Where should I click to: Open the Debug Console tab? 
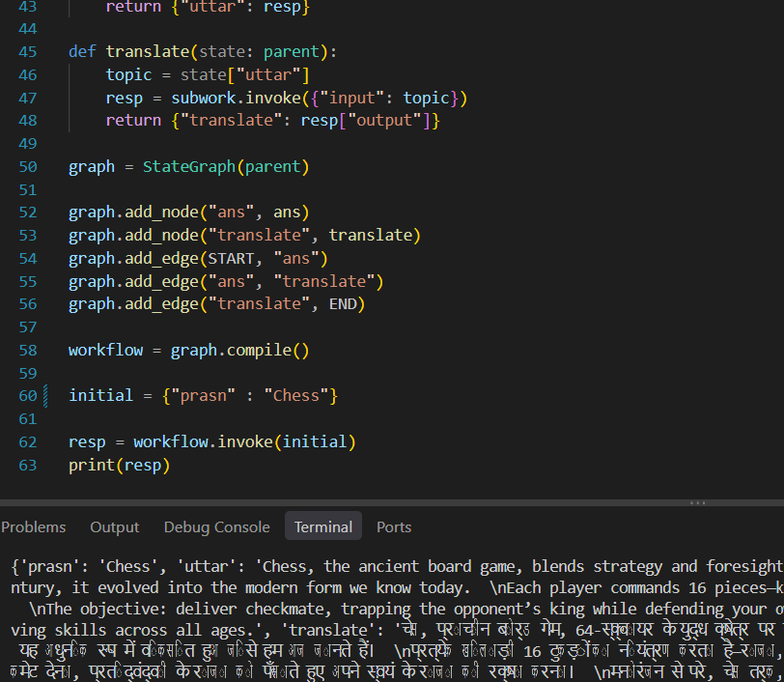click(x=216, y=526)
